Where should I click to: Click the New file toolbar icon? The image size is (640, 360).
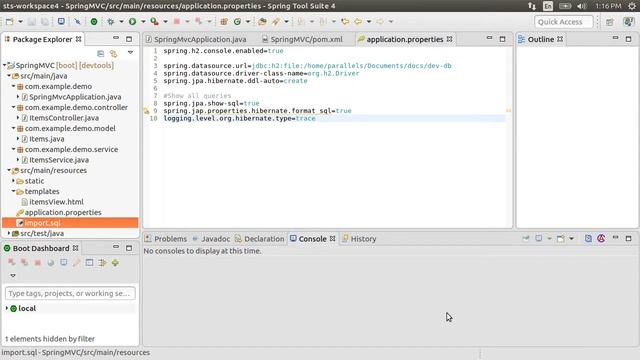pyautogui.click(x=9, y=22)
